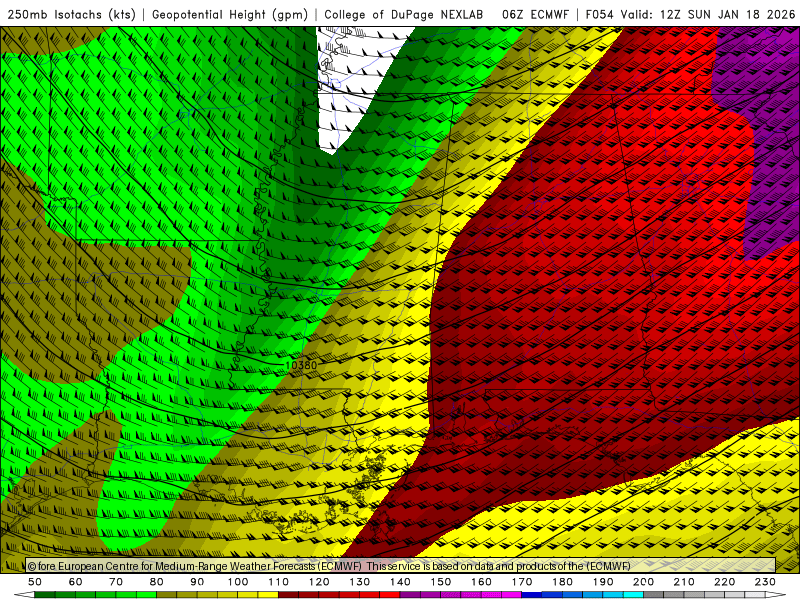
Task: Click the bright yellow swatch before 110 on the scale
Action: point(268,595)
